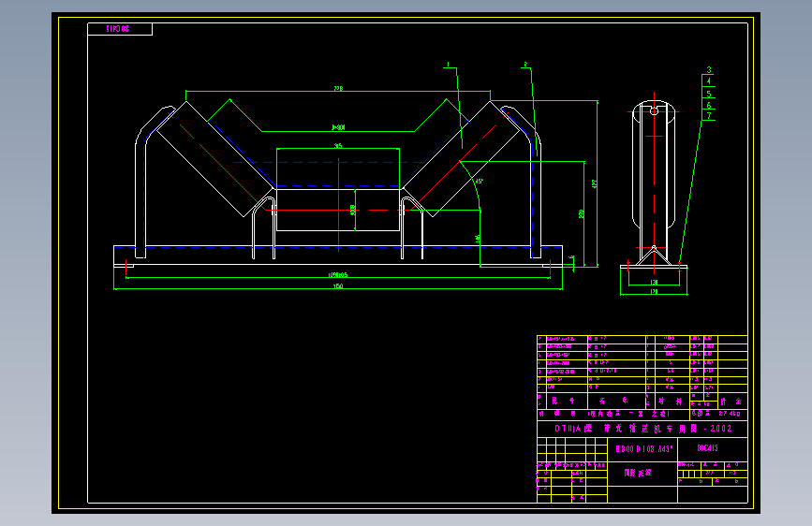
Task: Select the 45° angle dimension label
Action: (480, 182)
